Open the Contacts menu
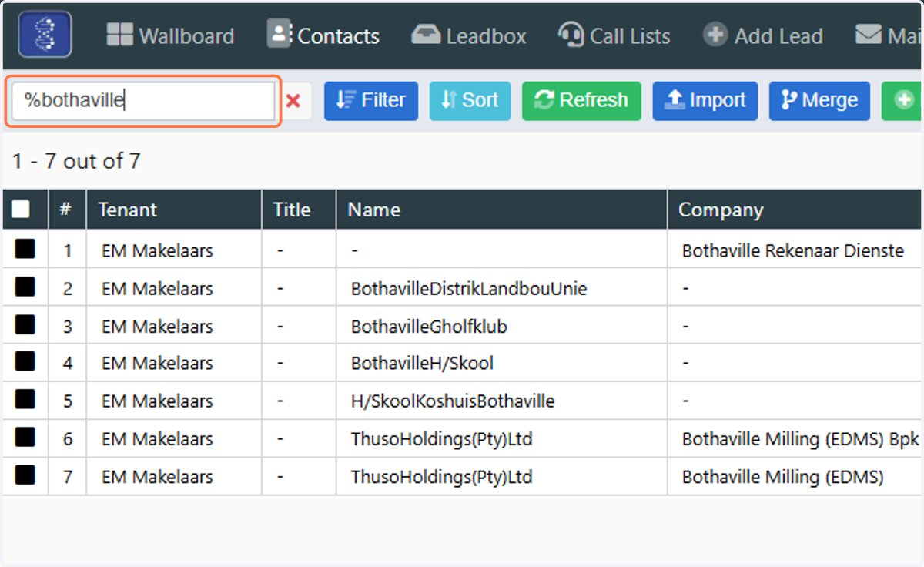The width and height of the screenshot is (924, 567). click(323, 35)
